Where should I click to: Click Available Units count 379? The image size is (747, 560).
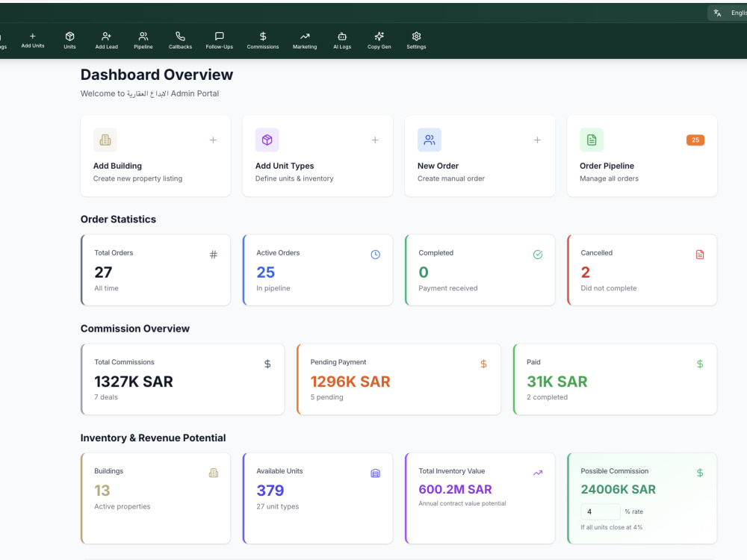(270, 491)
